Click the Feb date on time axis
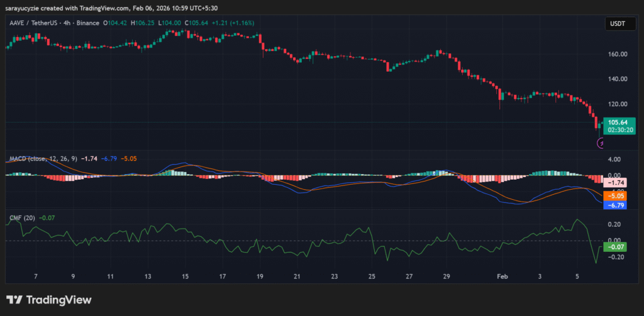This screenshot has width=644, height=316. click(x=501, y=276)
